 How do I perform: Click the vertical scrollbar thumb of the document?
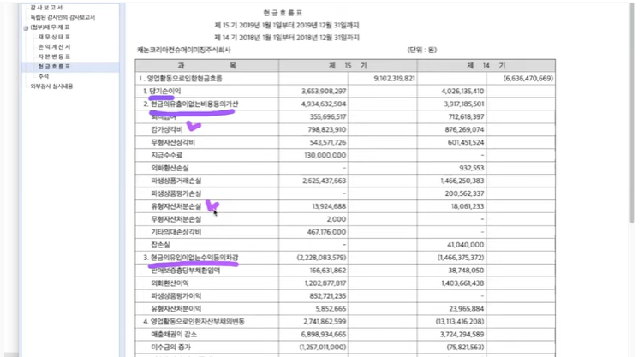click(x=632, y=113)
